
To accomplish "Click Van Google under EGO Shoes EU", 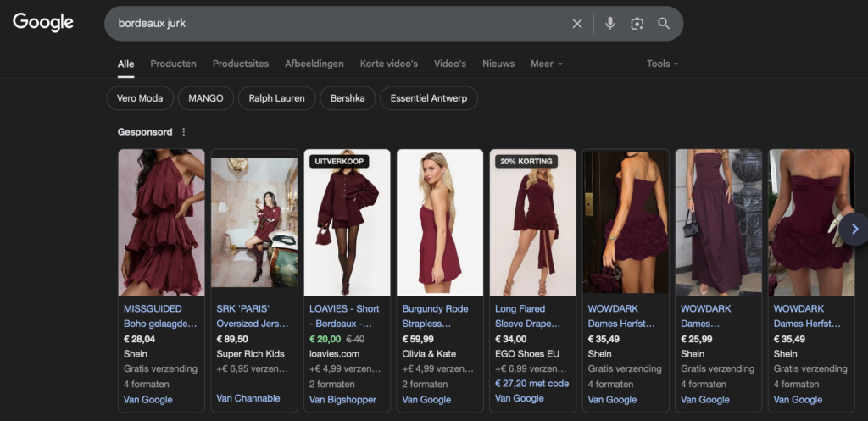I will click(520, 398).
